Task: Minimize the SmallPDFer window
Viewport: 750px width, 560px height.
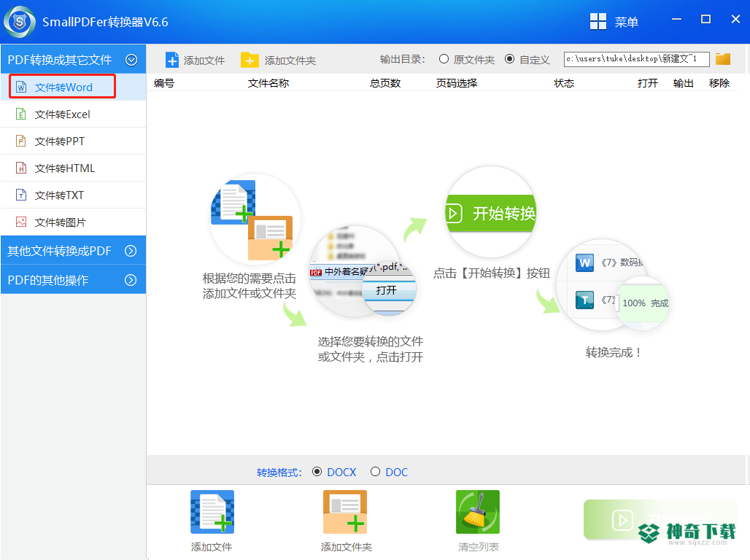Action: coord(676,19)
